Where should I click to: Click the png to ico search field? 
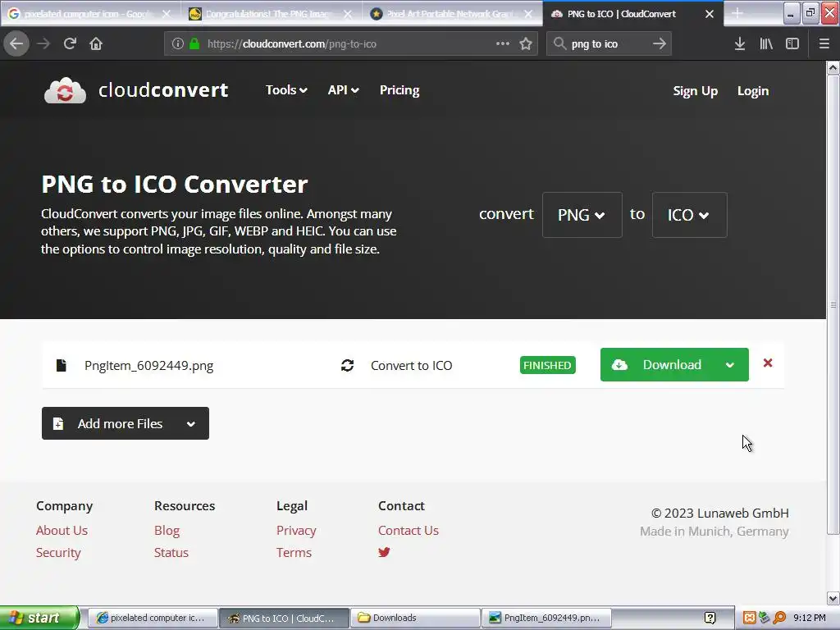608,43
